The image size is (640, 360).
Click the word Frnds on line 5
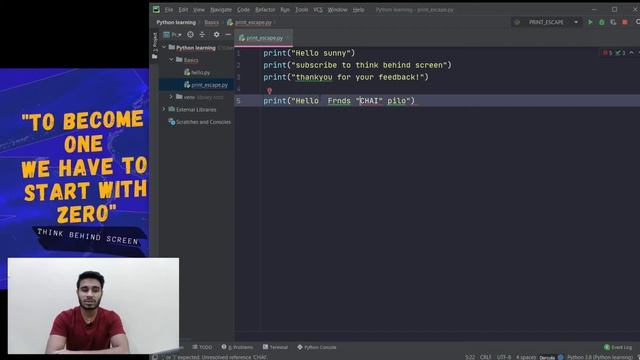pyautogui.click(x=339, y=101)
